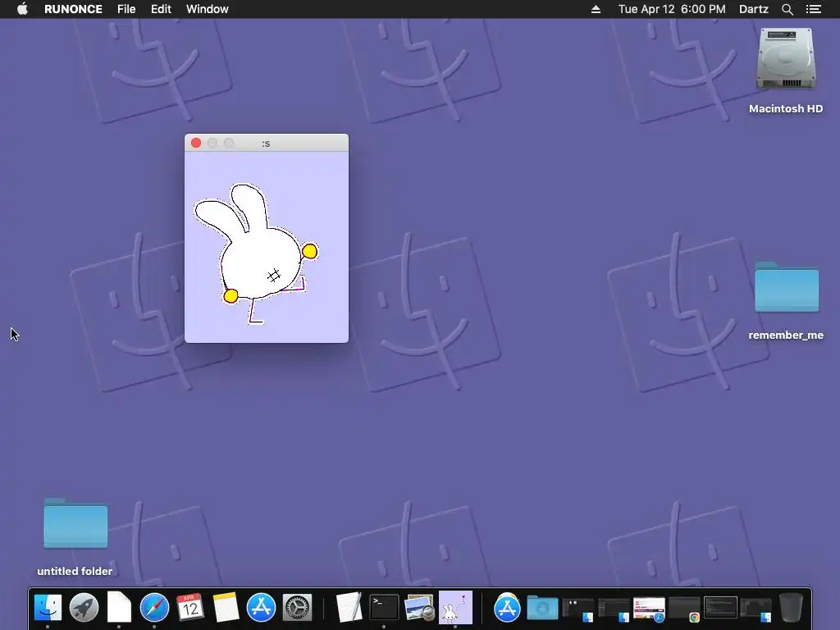Screen dimensions: 840x630
Task: Click the Macintosh HD label text
Action: (786, 109)
